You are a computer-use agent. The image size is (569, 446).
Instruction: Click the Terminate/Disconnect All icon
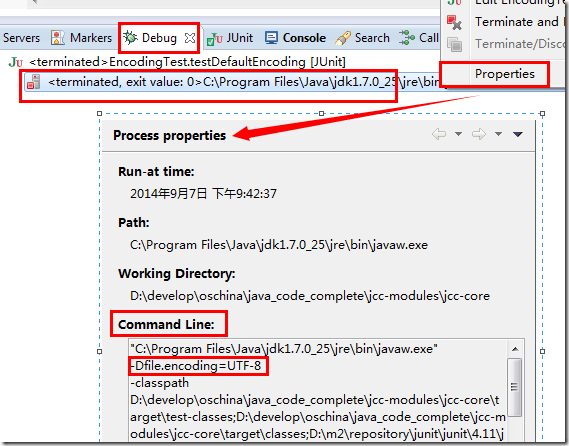(454, 45)
